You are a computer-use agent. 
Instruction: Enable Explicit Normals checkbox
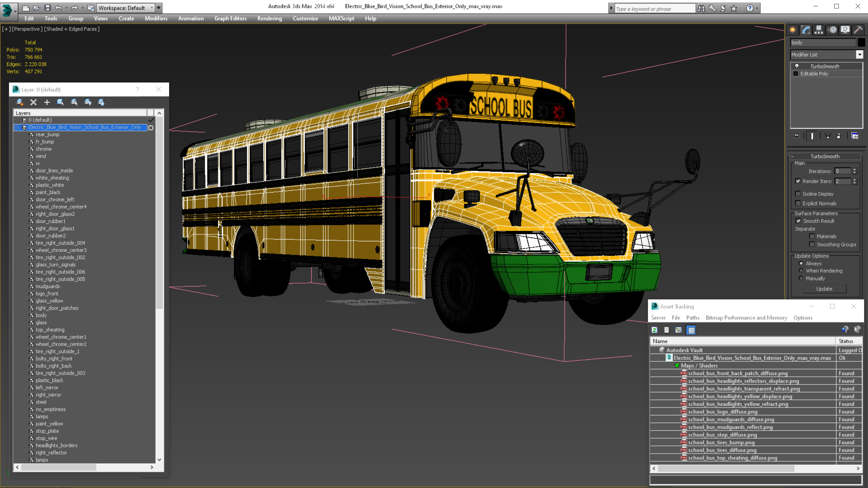tap(797, 203)
